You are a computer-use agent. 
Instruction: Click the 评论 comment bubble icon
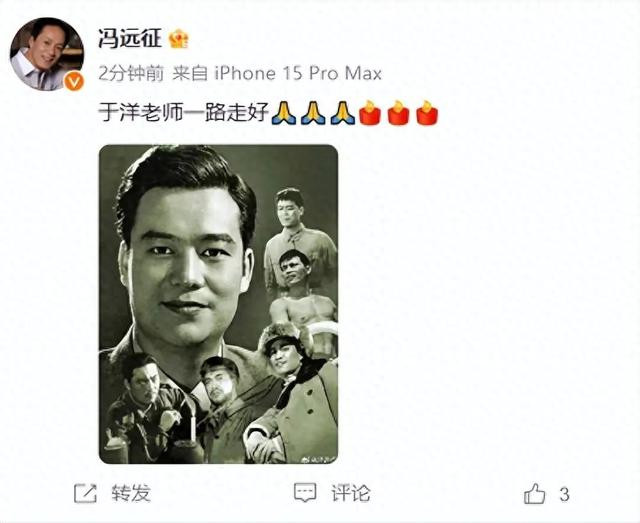coord(305,493)
